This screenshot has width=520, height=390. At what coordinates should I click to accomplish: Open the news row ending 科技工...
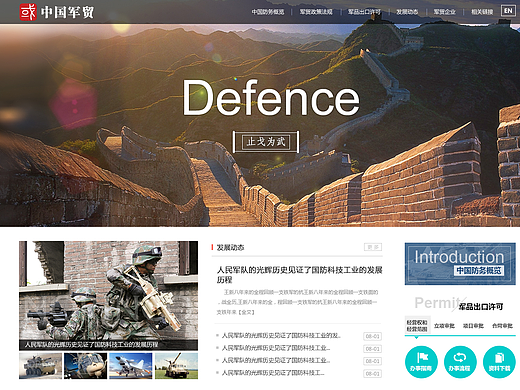click(273, 373)
